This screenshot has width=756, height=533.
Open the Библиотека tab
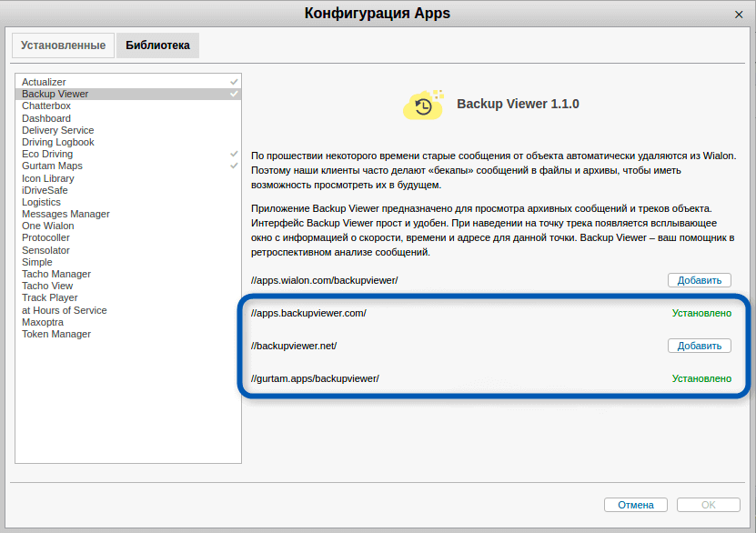click(157, 45)
